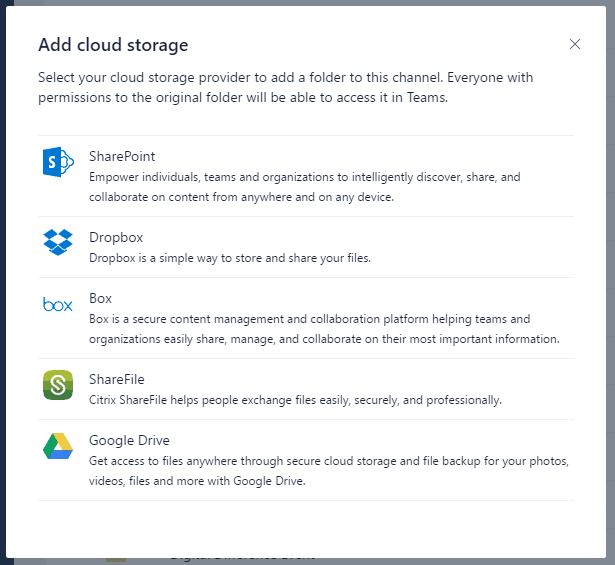Click the ShareFile logo icon
This screenshot has width=615, height=565.
(58, 385)
